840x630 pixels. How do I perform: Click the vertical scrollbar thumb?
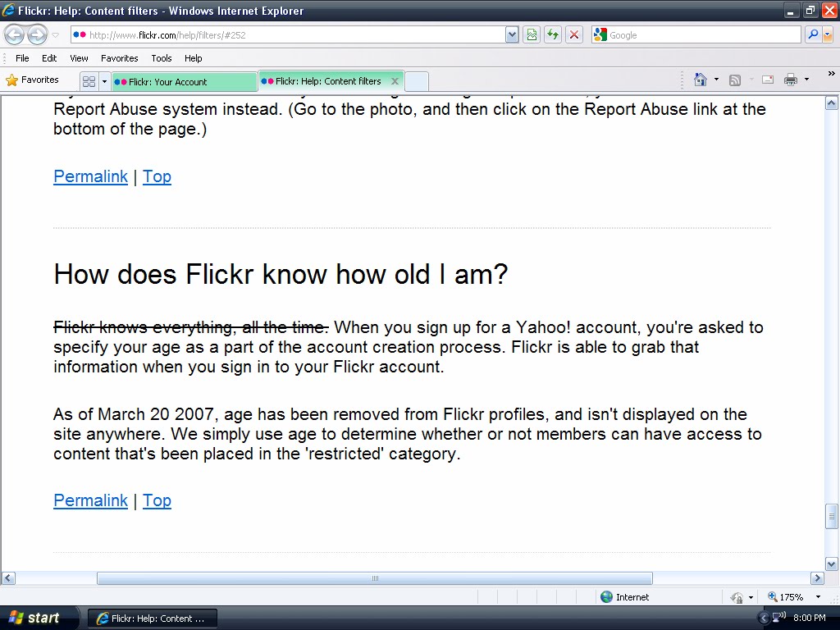(832, 516)
